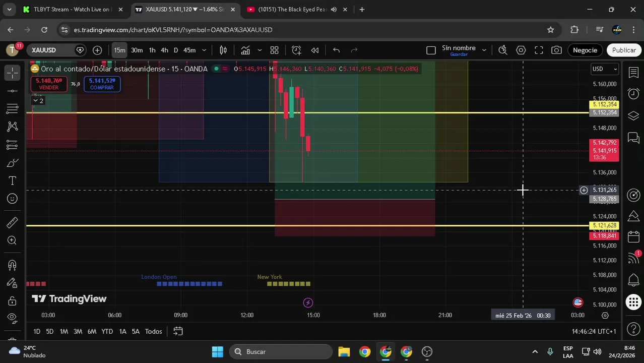Toggle magnet mode for drawings

pos(13,265)
